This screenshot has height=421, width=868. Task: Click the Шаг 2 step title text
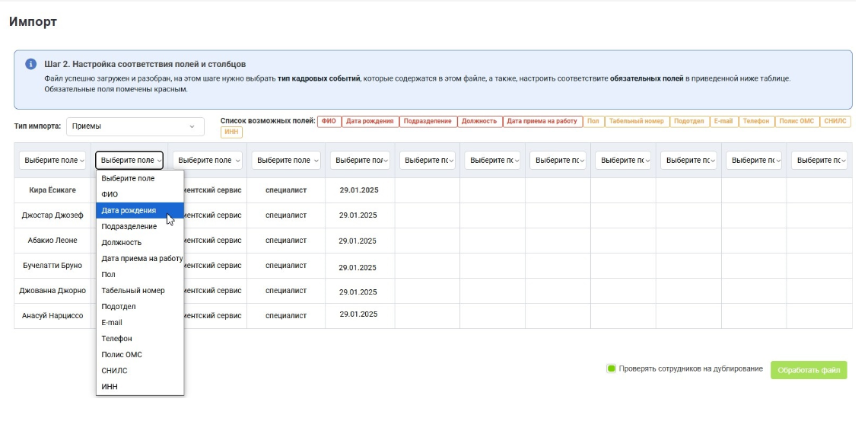(x=145, y=64)
